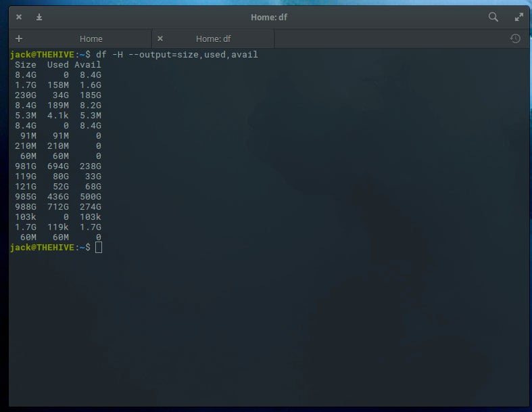Viewport: 532px width, 412px height.
Task: Click the '712G' used value
Action: click(57, 207)
